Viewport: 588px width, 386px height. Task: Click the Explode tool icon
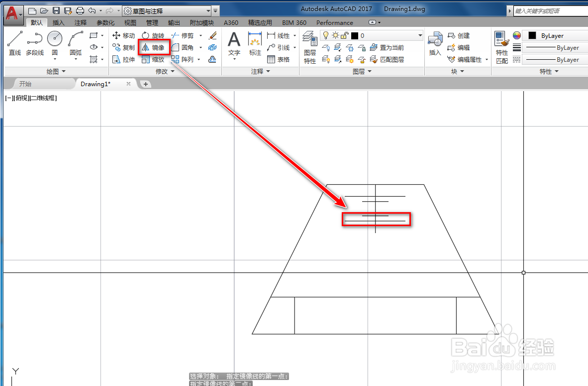pos(212,48)
